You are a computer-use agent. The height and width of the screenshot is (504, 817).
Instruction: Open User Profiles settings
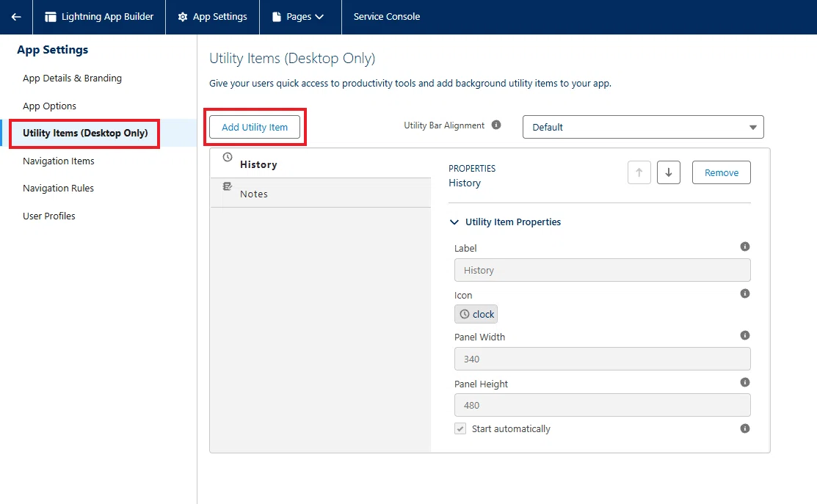pyautogui.click(x=49, y=216)
